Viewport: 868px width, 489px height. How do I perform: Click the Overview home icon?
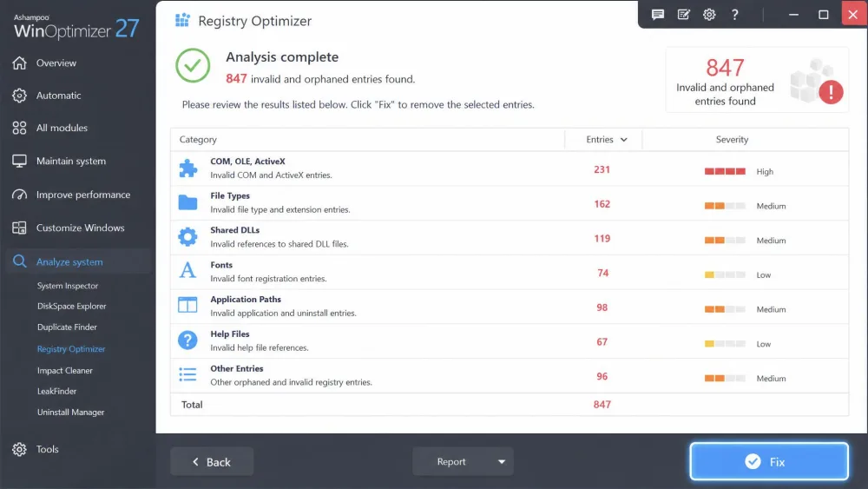(x=19, y=63)
